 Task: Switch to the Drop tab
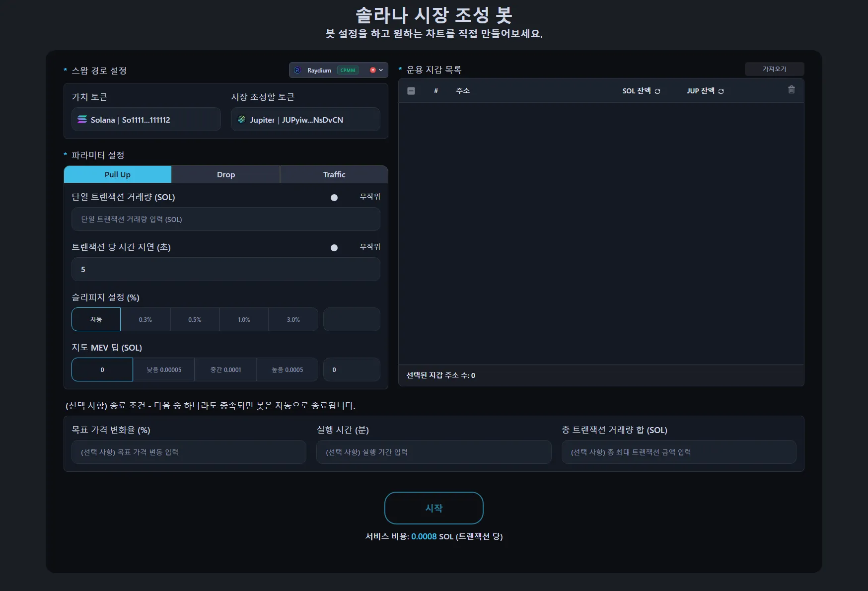(225, 175)
